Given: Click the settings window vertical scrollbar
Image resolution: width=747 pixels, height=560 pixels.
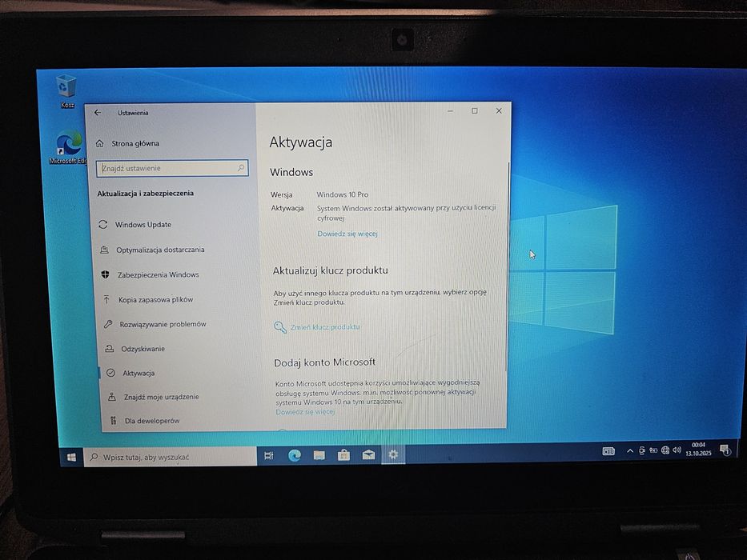Looking at the screenshot, I should (x=507, y=266).
